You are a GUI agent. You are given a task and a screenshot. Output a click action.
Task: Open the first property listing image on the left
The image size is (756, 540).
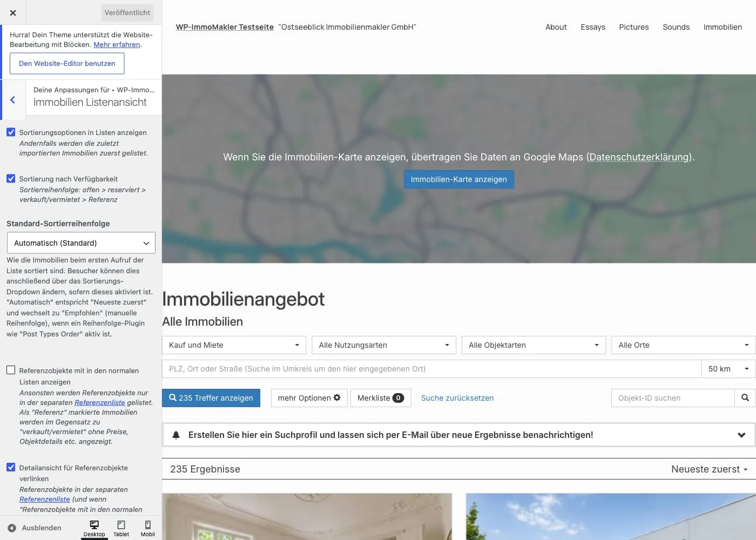coord(307,516)
